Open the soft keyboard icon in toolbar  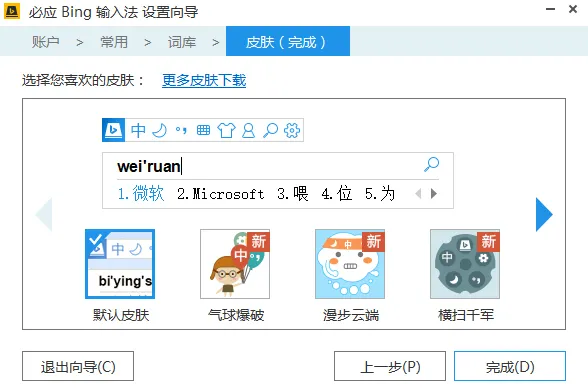(x=203, y=130)
